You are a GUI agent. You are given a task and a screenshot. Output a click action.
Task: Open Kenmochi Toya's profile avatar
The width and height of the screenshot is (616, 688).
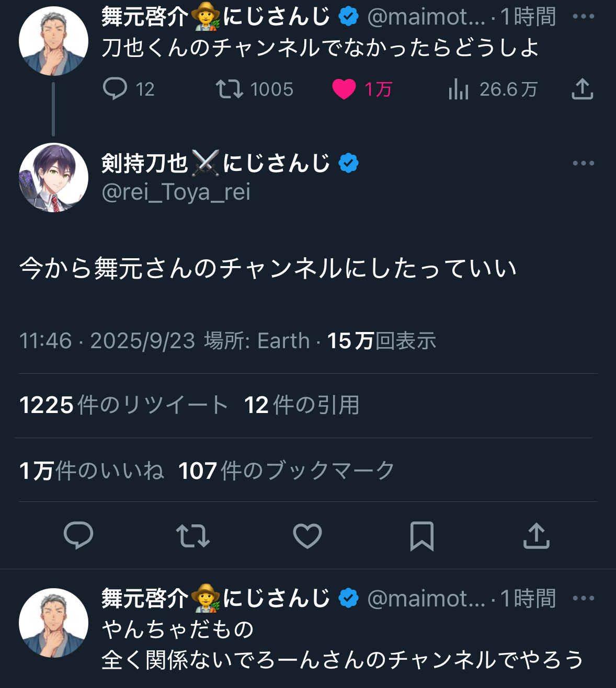point(53,178)
